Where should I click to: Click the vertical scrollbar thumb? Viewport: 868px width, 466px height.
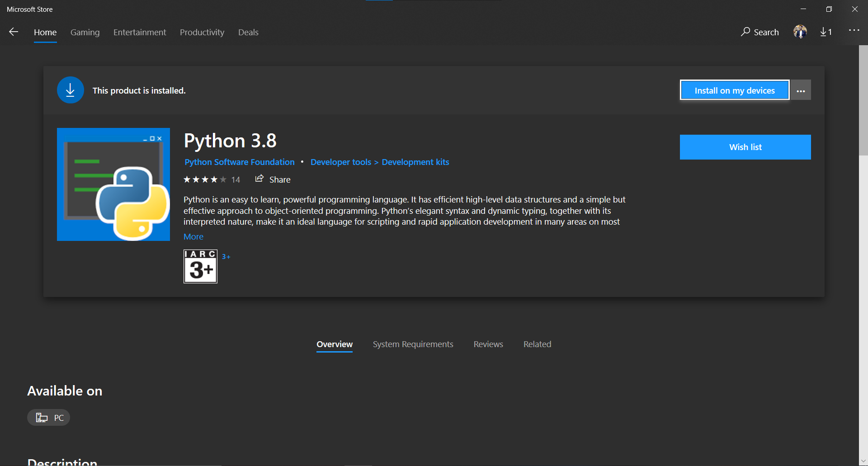click(863, 100)
